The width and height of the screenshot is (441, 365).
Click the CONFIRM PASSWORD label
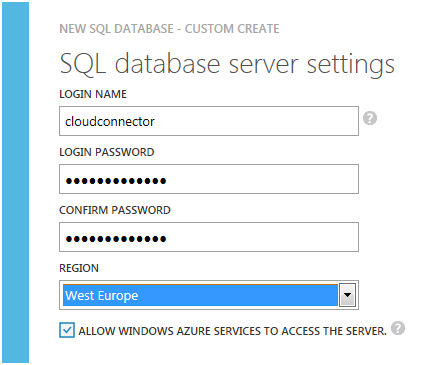115,210
